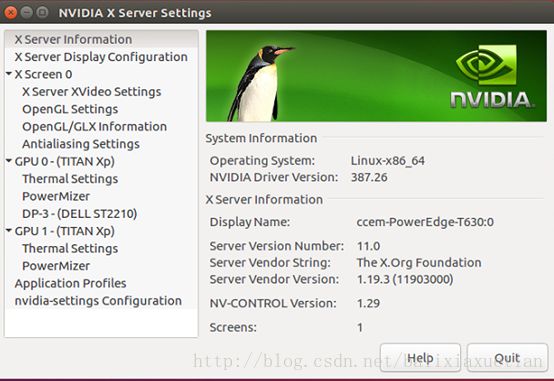
Task: Click the 'Screens:' label
Action: [x=233, y=327]
